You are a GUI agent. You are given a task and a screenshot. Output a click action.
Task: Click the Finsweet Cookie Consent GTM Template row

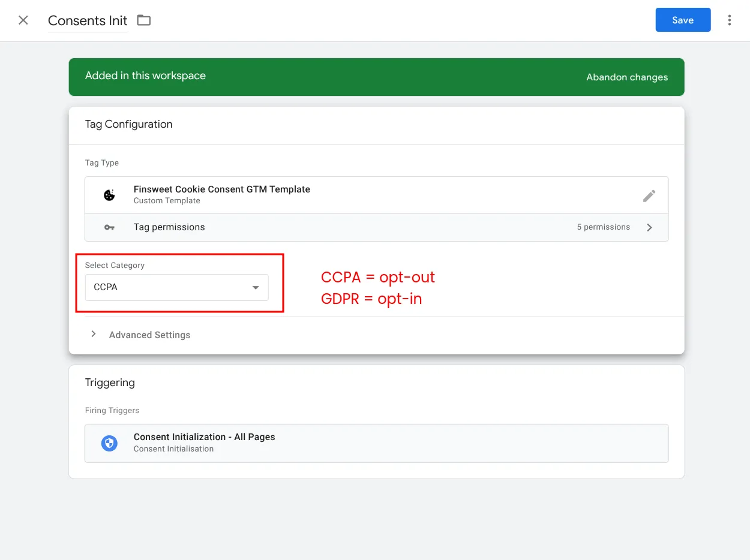(377, 195)
